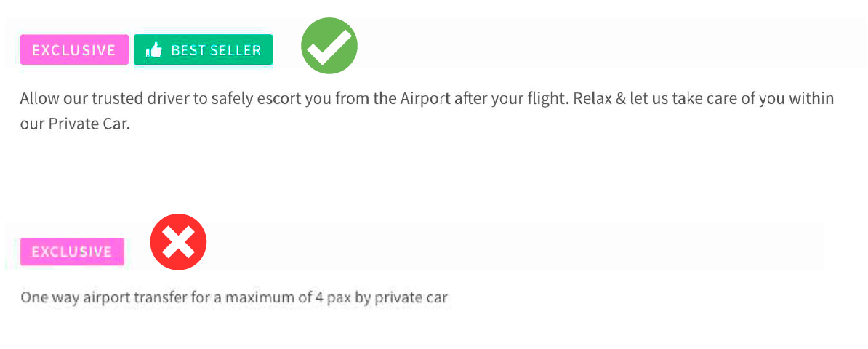868x349 pixels.
Task: Click the red X circle icon
Action: [178, 243]
